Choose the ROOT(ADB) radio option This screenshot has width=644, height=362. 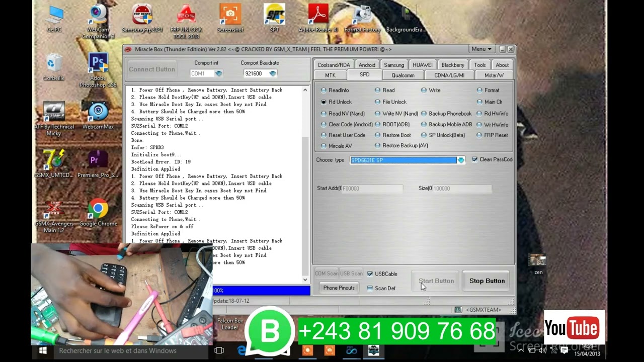pyautogui.click(x=392, y=124)
